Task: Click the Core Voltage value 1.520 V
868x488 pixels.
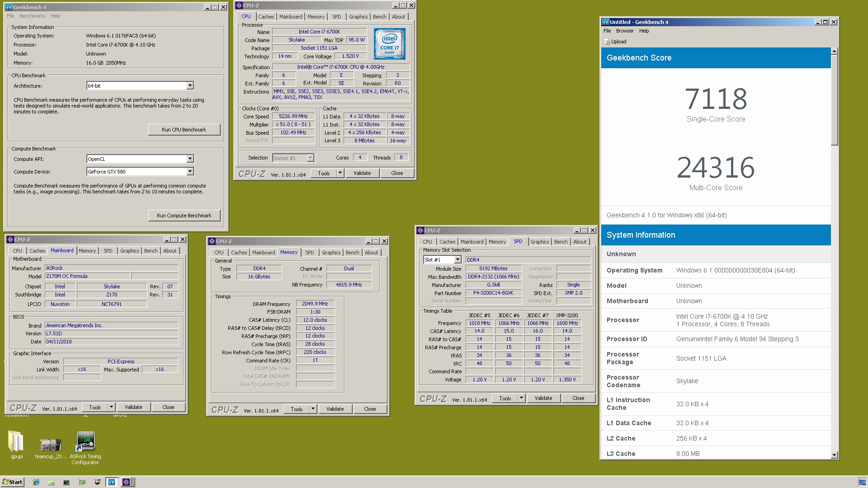Action: tap(350, 56)
